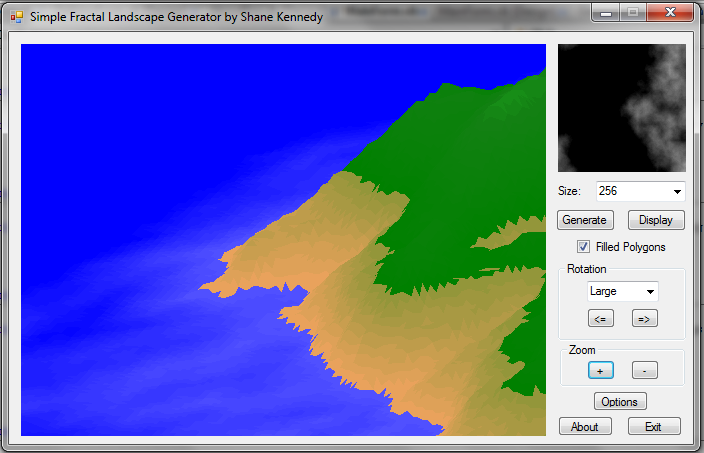Rotate landscape right with => button
This screenshot has width=704, height=453.
tap(644, 319)
